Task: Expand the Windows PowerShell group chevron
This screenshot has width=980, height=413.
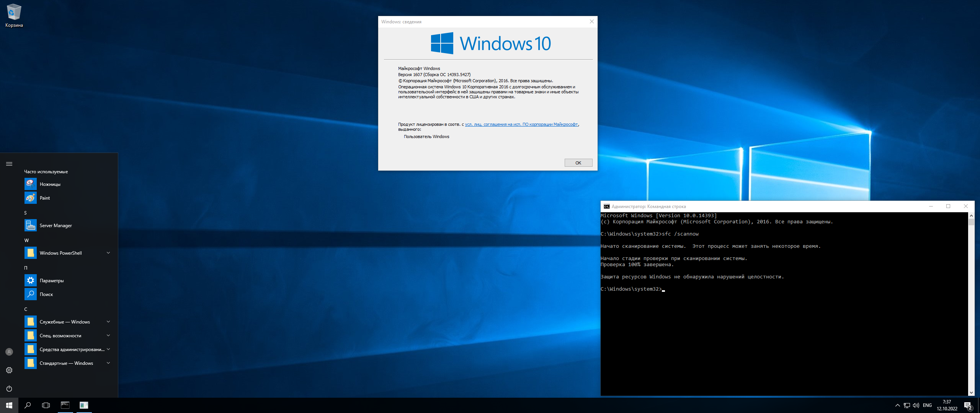Action: click(108, 253)
